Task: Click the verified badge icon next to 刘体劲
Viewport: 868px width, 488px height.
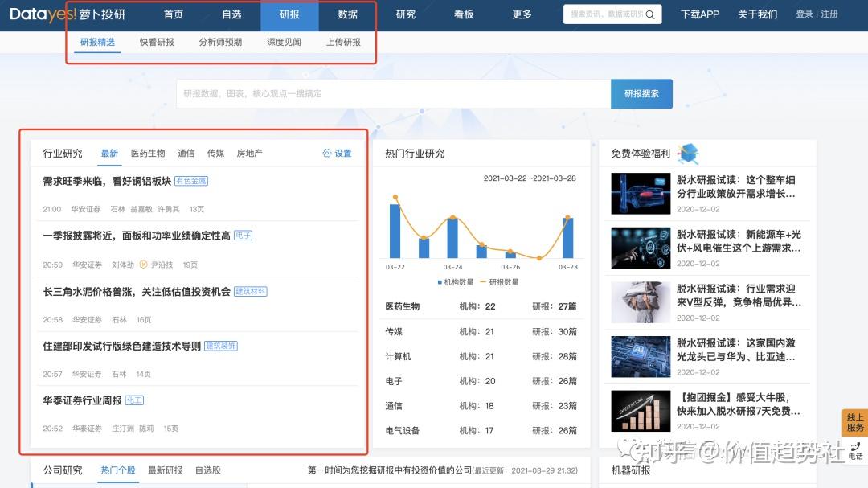Action: click(x=143, y=265)
